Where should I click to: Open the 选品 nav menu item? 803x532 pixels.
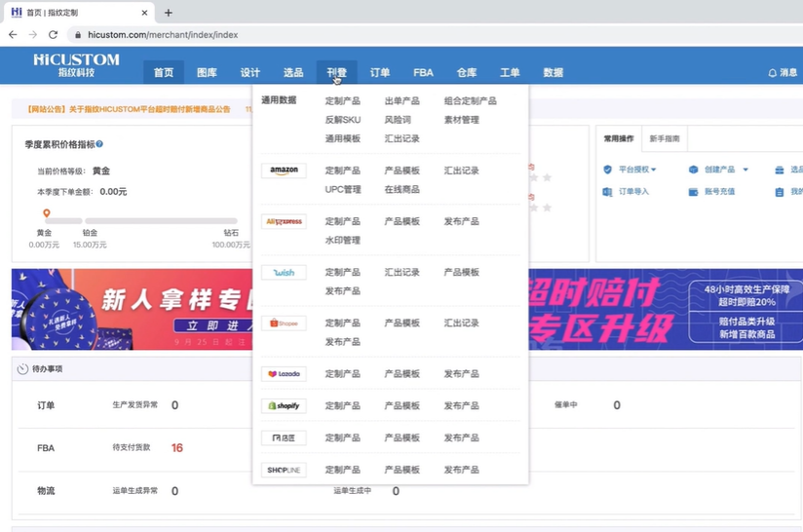[293, 73]
